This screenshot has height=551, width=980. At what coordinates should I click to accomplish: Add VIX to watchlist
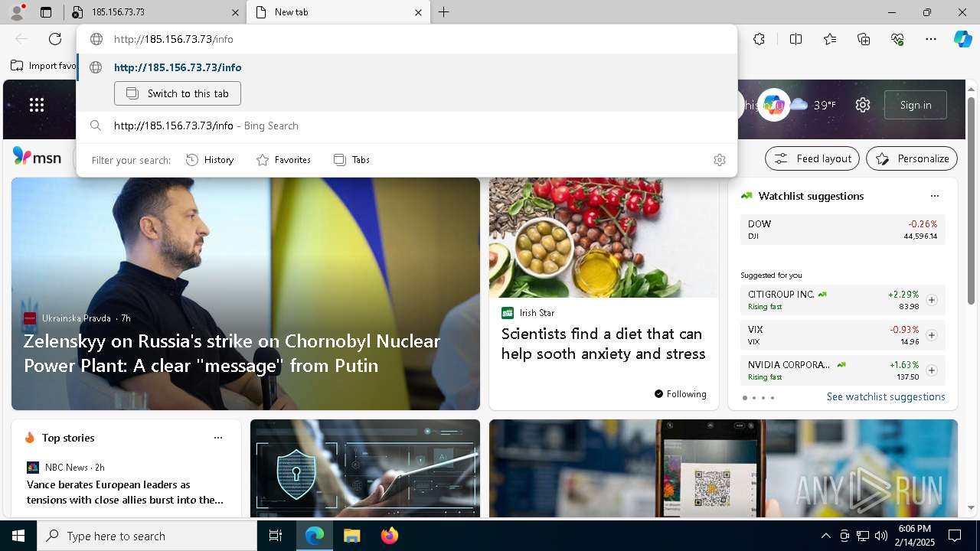932,335
